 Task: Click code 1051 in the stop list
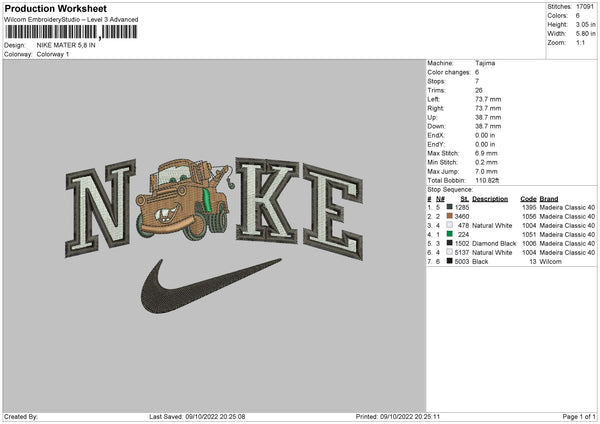tap(529, 235)
